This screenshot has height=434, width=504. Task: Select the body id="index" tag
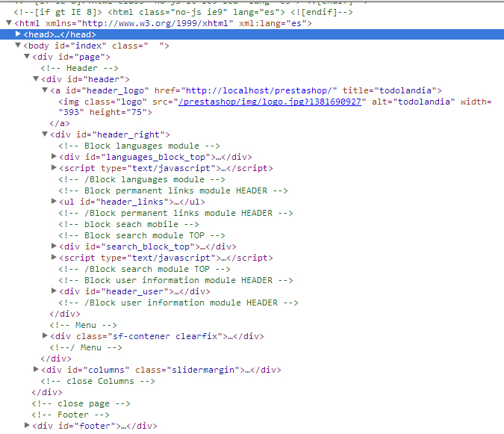pos(96,46)
